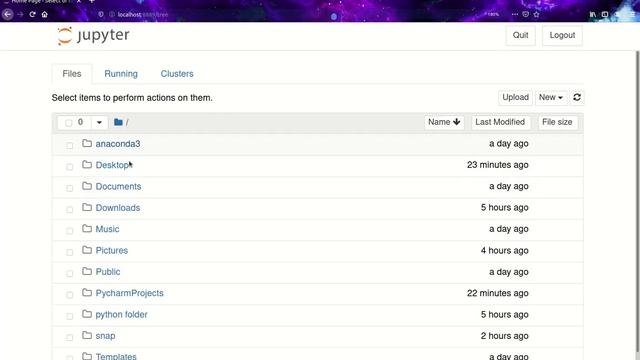Open the python folder link
This screenshot has width=640, height=360.
click(122, 314)
